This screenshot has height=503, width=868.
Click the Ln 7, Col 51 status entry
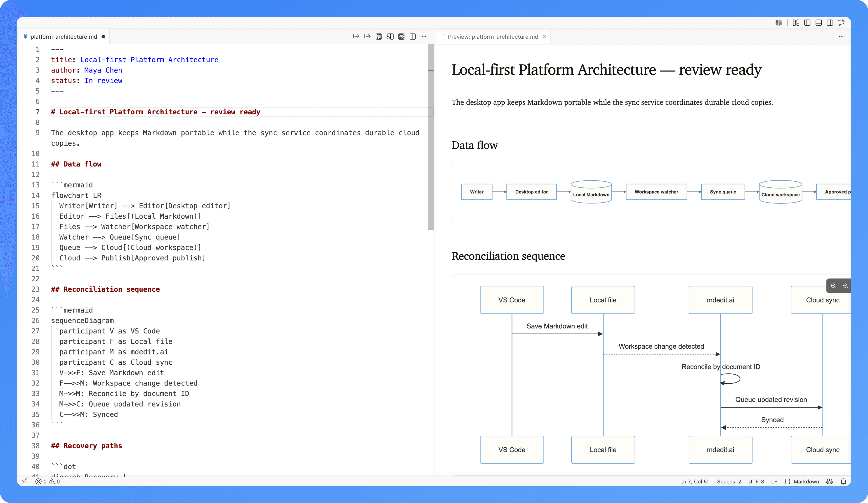[695, 482]
